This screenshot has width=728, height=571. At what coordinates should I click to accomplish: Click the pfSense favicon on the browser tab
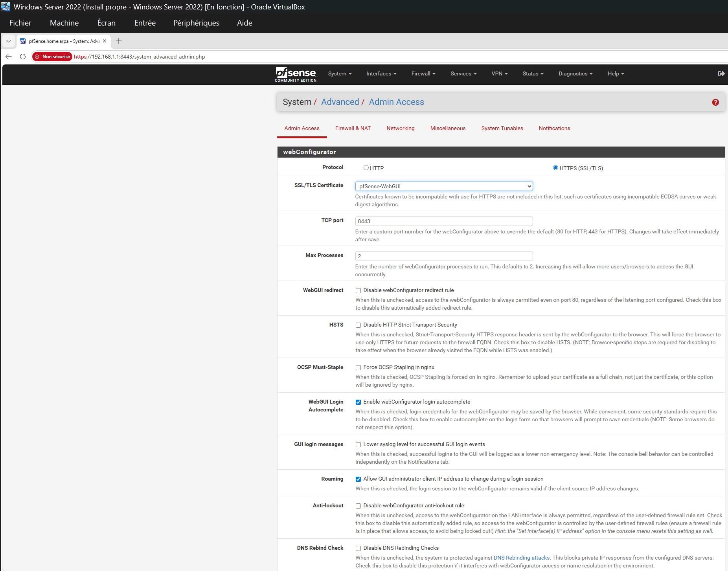[24, 41]
